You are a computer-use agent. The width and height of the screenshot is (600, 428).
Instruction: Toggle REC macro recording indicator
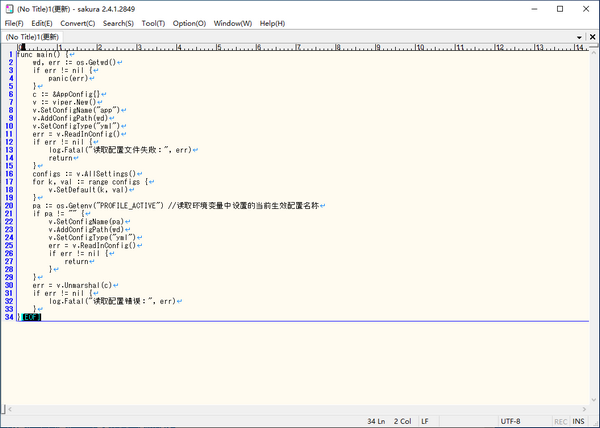click(561, 421)
